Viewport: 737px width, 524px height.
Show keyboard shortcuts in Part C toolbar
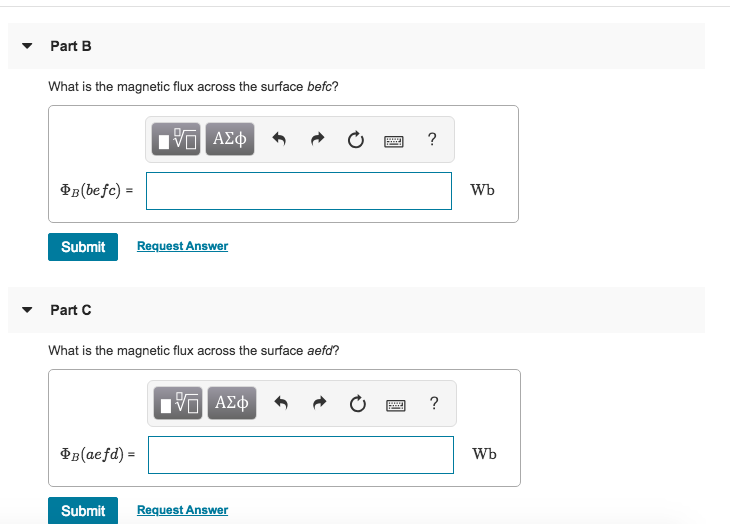click(x=396, y=405)
